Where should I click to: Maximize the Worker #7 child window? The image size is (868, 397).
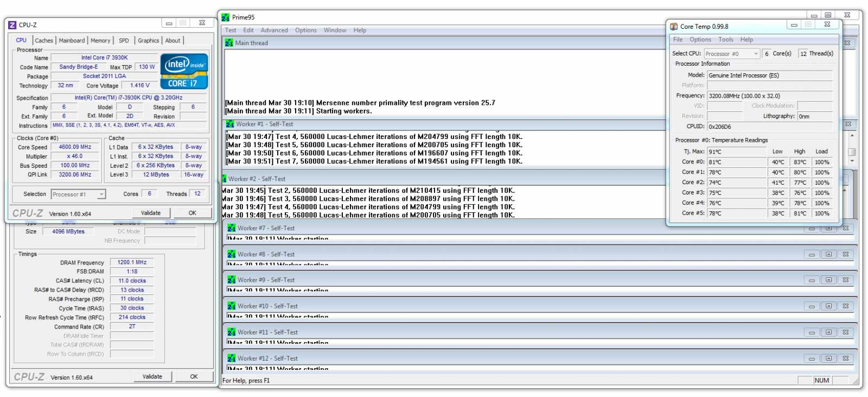[x=828, y=228]
